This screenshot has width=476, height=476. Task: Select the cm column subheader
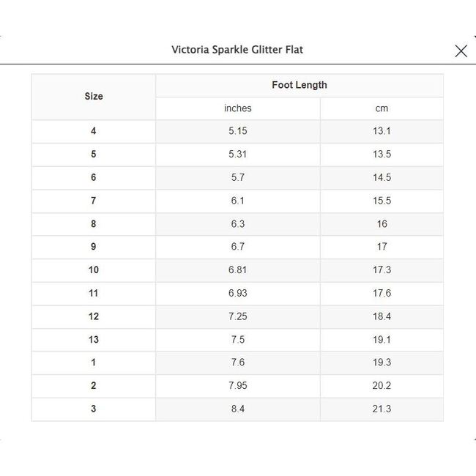click(x=382, y=108)
